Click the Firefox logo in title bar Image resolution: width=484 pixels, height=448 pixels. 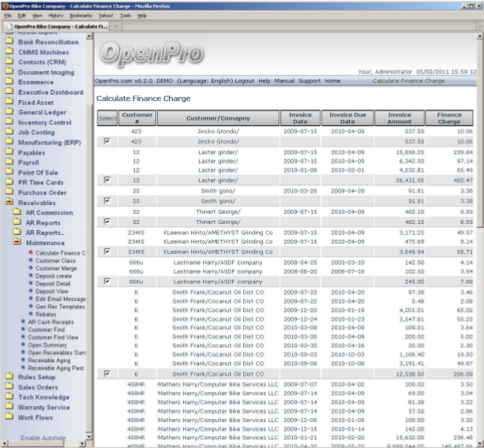click(5, 5)
